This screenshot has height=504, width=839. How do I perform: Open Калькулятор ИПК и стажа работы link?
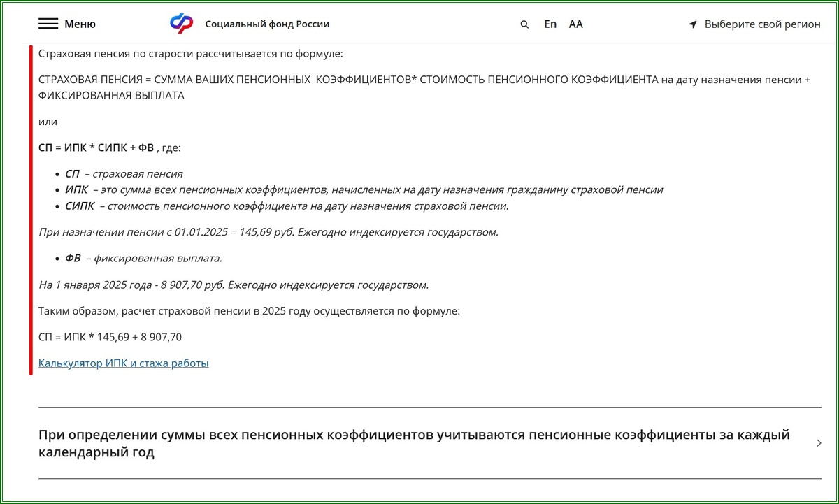tap(123, 363)
